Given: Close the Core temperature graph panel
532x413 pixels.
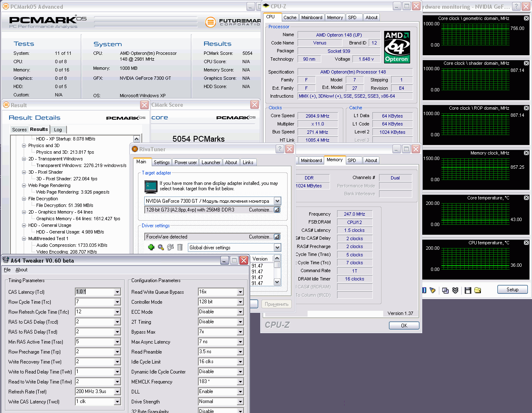Looking at the screenshot, I should (526, 198).
